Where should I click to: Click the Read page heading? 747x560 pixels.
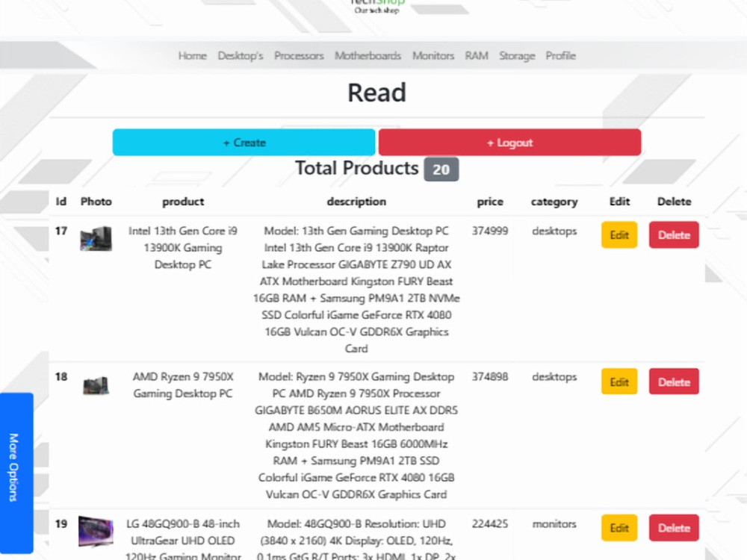click(x=376, y=93)
